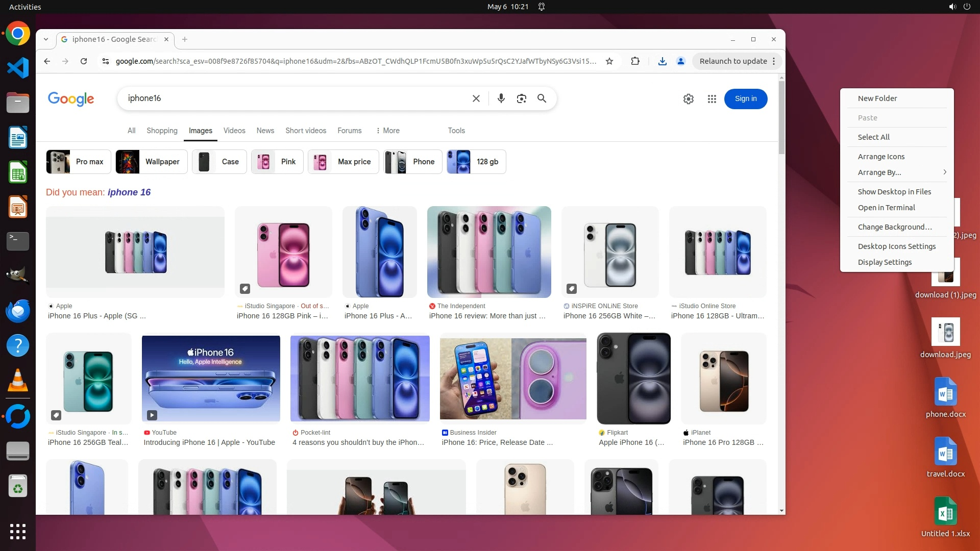980x551 pixels.
Task: Open the Chrome extensions puzzle icon
Action: (635, 61)
